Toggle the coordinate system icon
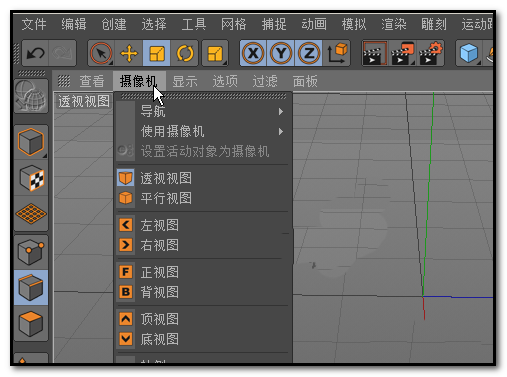 click(x=337, y=53)
